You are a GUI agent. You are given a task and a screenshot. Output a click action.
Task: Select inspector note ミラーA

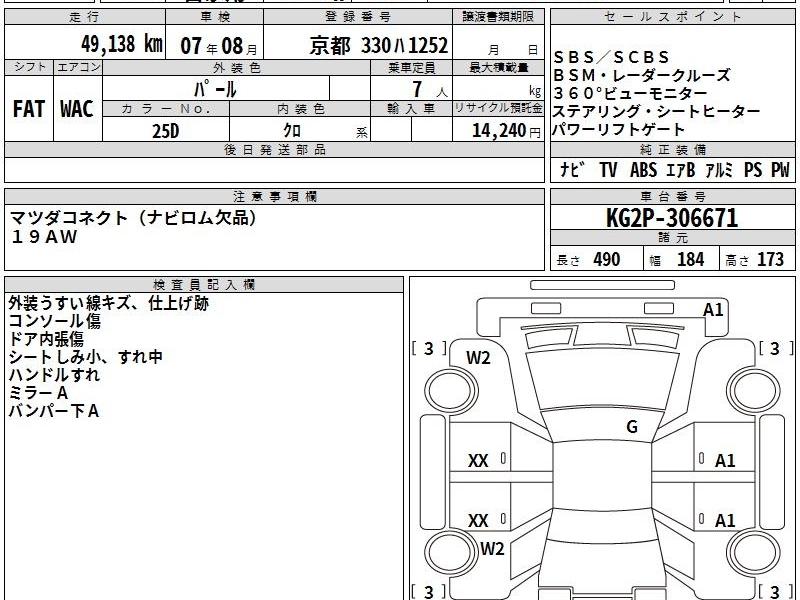pyautogui.click(x=38, y=393)
